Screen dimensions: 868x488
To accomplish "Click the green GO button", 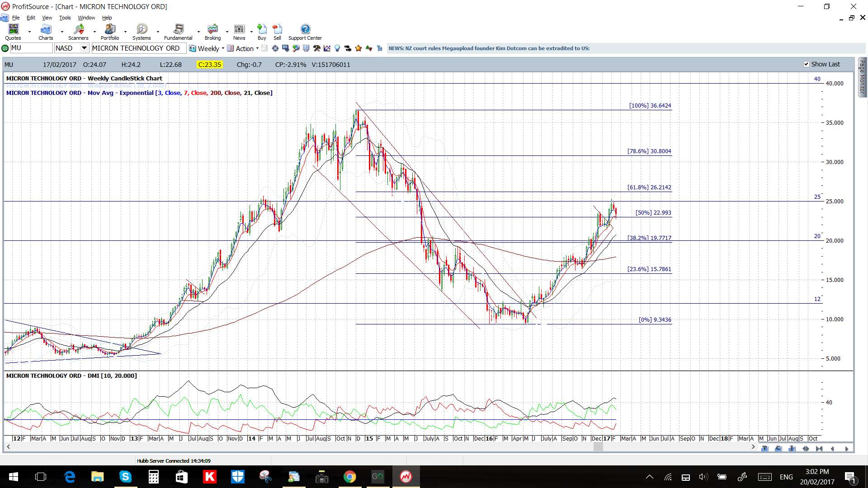I will tap(5, 48).
